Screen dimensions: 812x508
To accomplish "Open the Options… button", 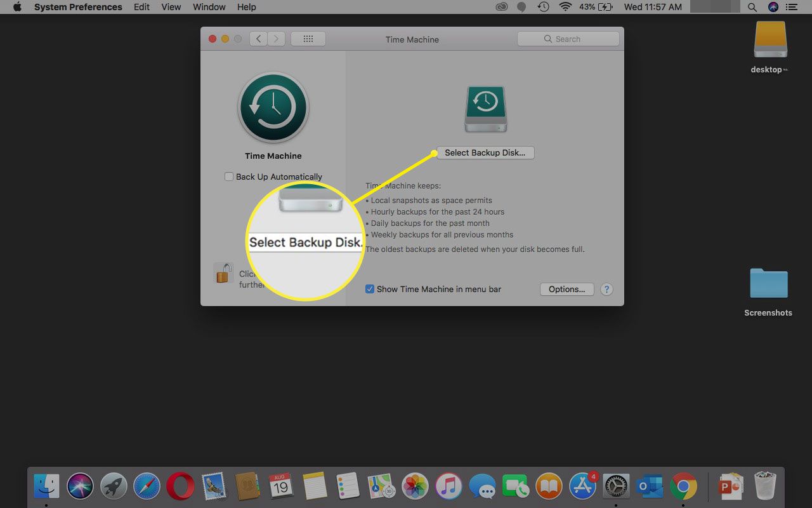I will click(x=566, y=289).
